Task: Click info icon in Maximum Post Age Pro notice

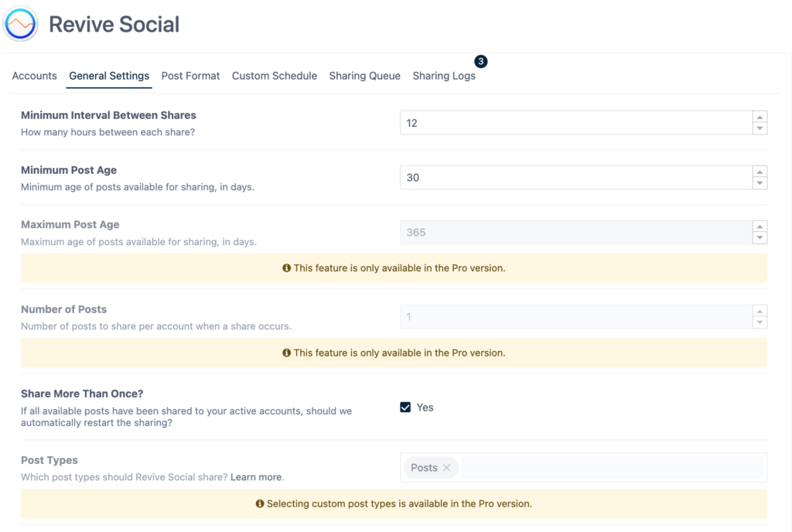Action: (x=286, y=268)
